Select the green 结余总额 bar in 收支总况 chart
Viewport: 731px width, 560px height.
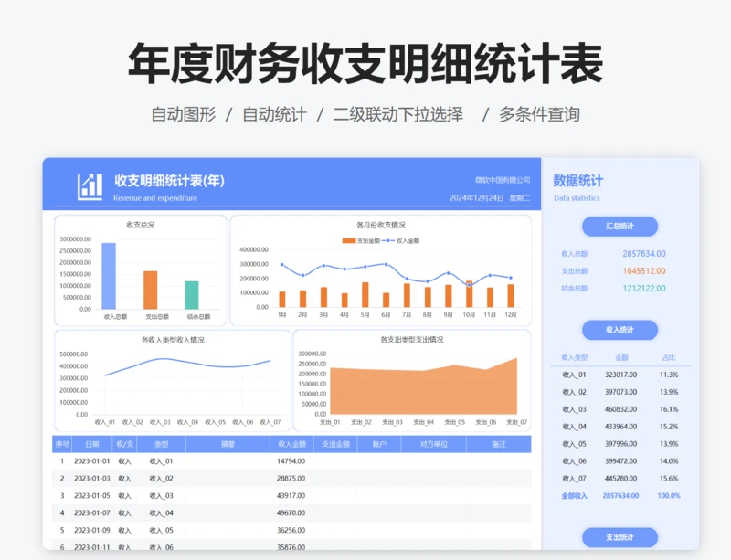[x=192, y=295]
